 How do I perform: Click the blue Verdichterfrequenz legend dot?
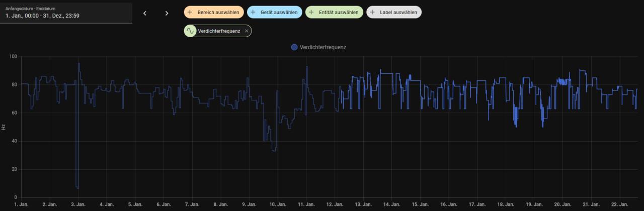pos(294,47)
